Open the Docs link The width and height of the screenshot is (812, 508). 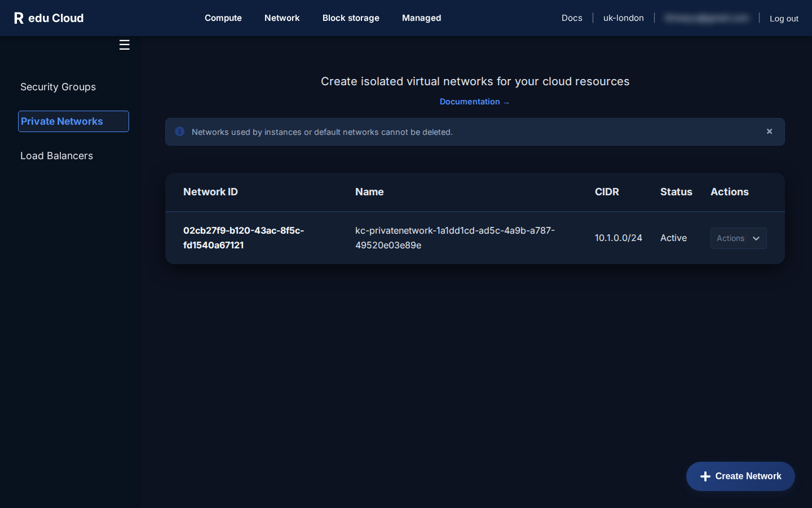pyautogui.click(x=572, y=18)
